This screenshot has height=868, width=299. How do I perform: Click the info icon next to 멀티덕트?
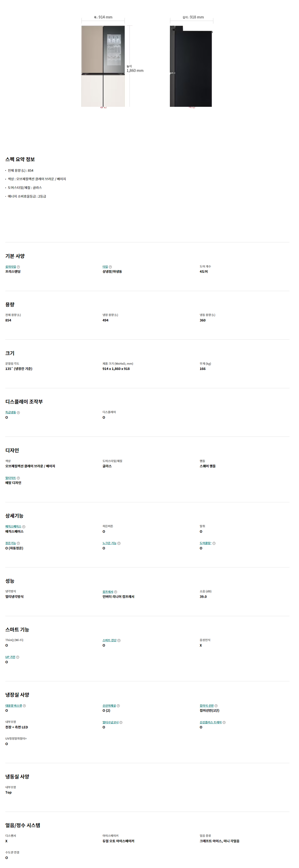(x=18, y=478)
